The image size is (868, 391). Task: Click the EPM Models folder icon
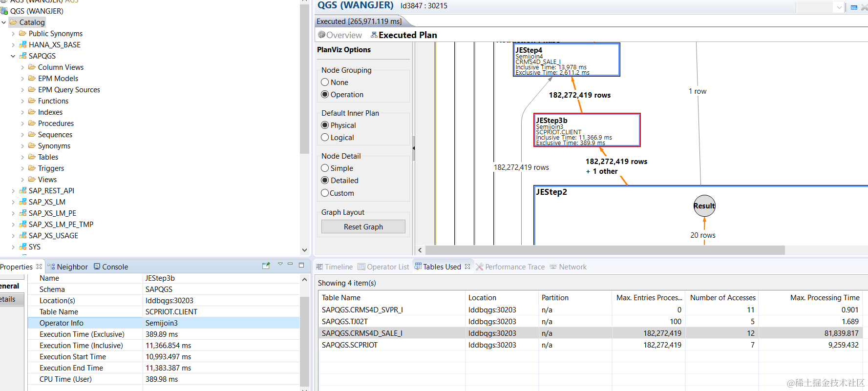[32, 78]
